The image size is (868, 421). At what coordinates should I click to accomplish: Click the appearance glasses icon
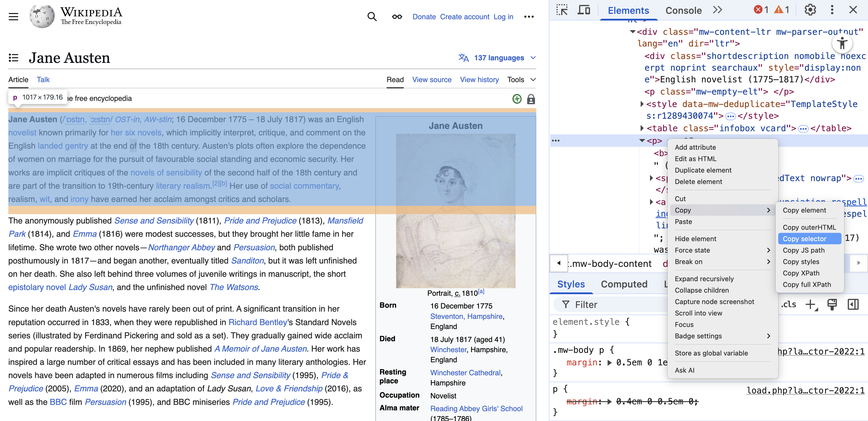click(397, 17)
